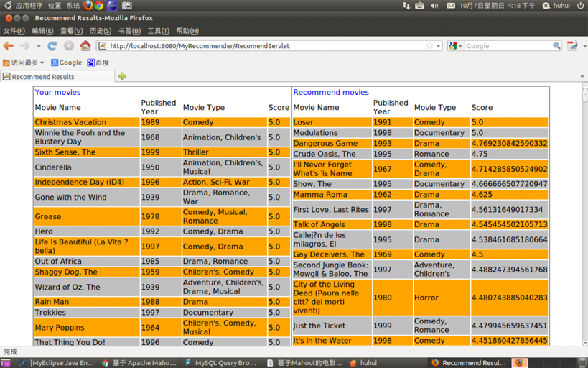Open the 文件(F) menu

coord(14,31)
